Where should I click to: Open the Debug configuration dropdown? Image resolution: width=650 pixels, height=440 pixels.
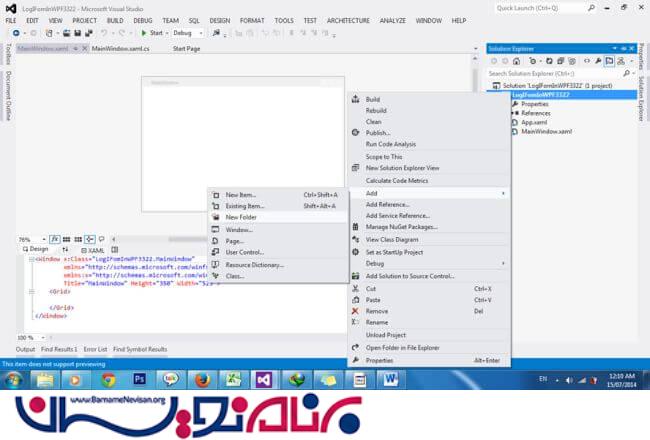187,33
